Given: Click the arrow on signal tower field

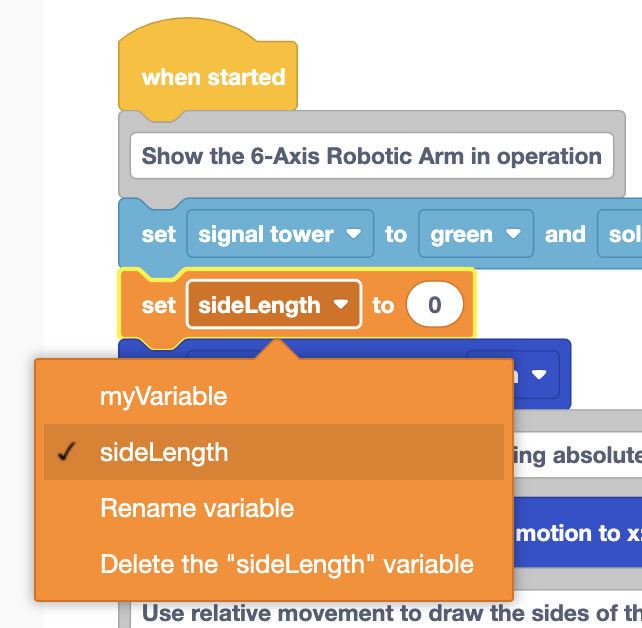Looking at the screenshot, I should (353, 234).
